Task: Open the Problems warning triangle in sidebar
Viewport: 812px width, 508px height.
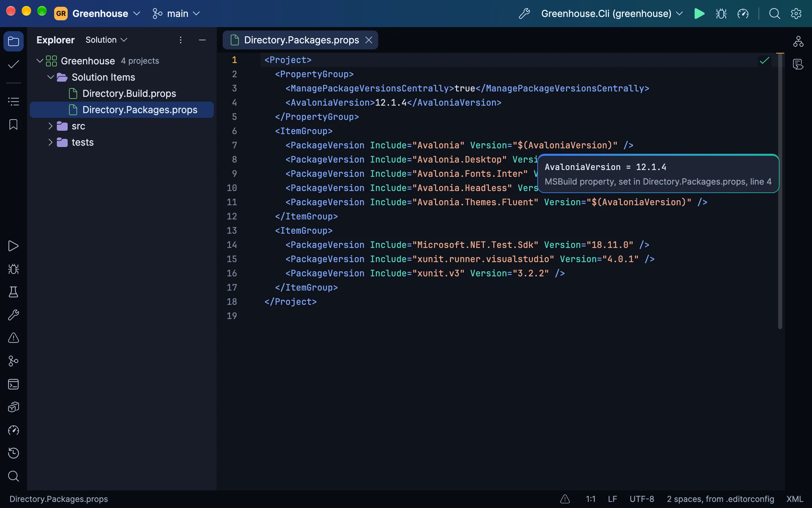Action: 14,338
